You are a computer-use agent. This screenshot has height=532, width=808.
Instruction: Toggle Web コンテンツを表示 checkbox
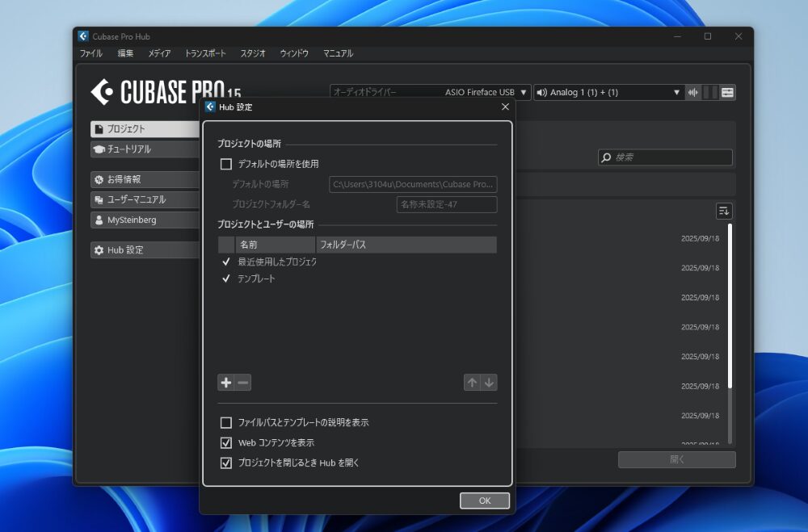pos(226,443)
